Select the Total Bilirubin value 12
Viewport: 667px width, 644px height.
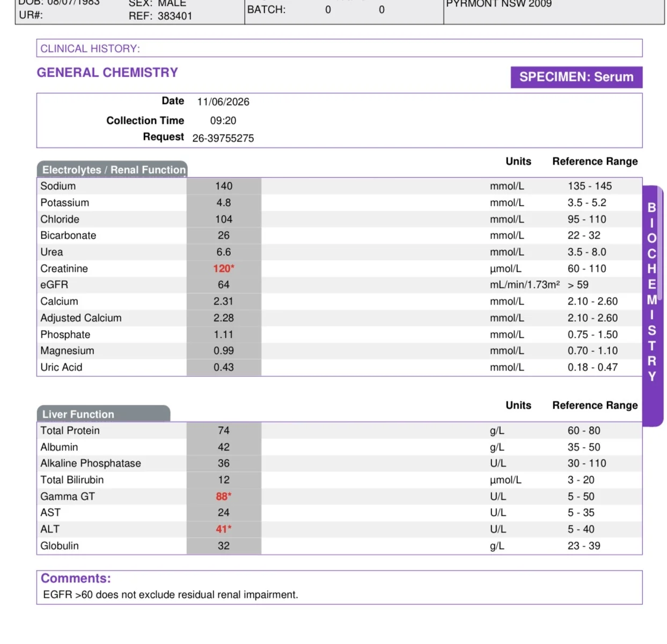click(x=224, y=480)
